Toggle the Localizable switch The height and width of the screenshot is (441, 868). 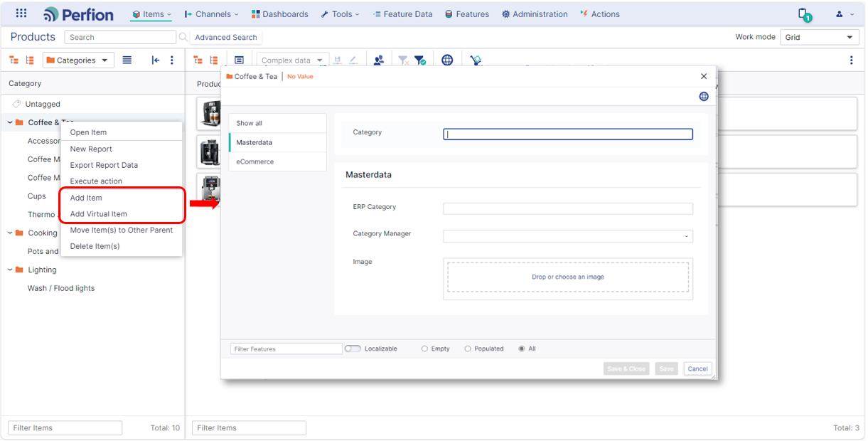click(353, 349)
